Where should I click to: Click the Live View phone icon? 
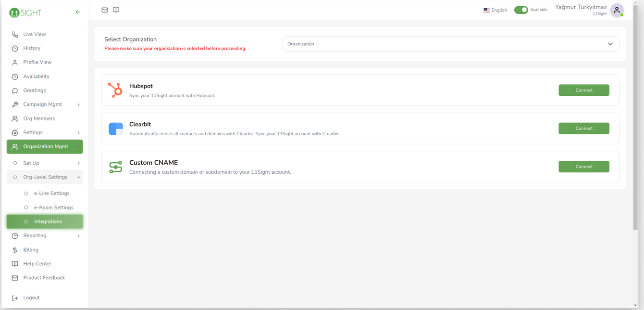(x=15, y=34)
